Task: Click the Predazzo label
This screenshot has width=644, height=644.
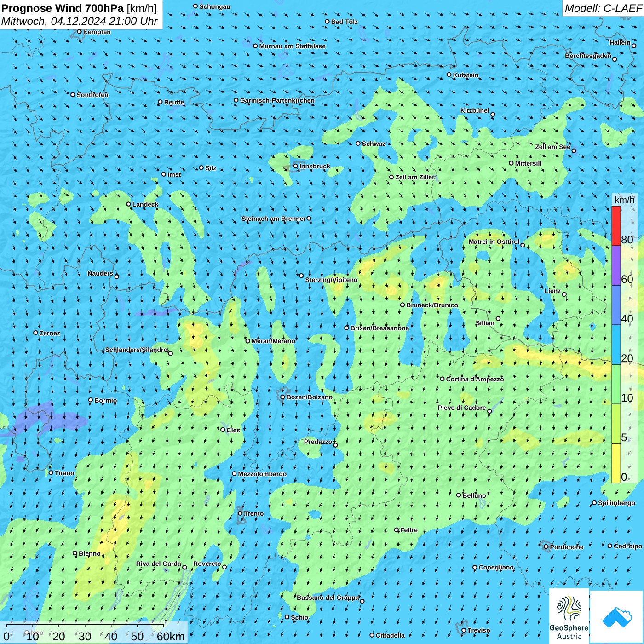Action: pyautogui.click(x=318, y=442)
